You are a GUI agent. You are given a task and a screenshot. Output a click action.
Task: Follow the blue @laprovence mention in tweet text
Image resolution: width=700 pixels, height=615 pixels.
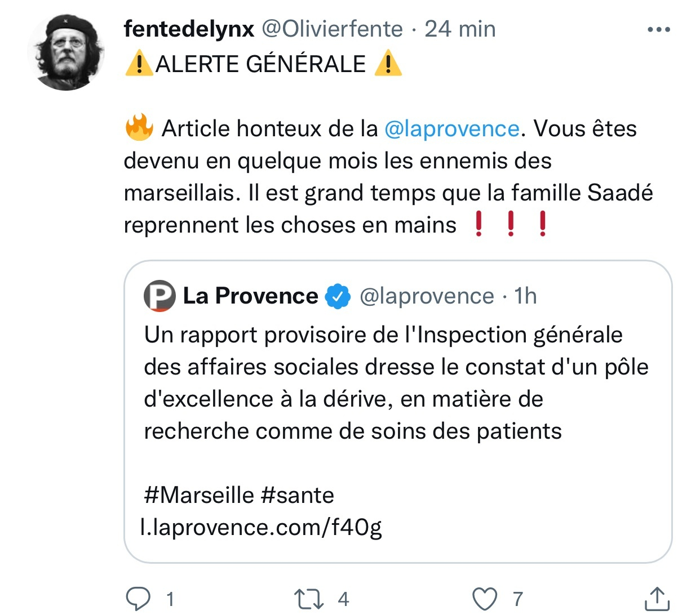(x=451, y=129)
